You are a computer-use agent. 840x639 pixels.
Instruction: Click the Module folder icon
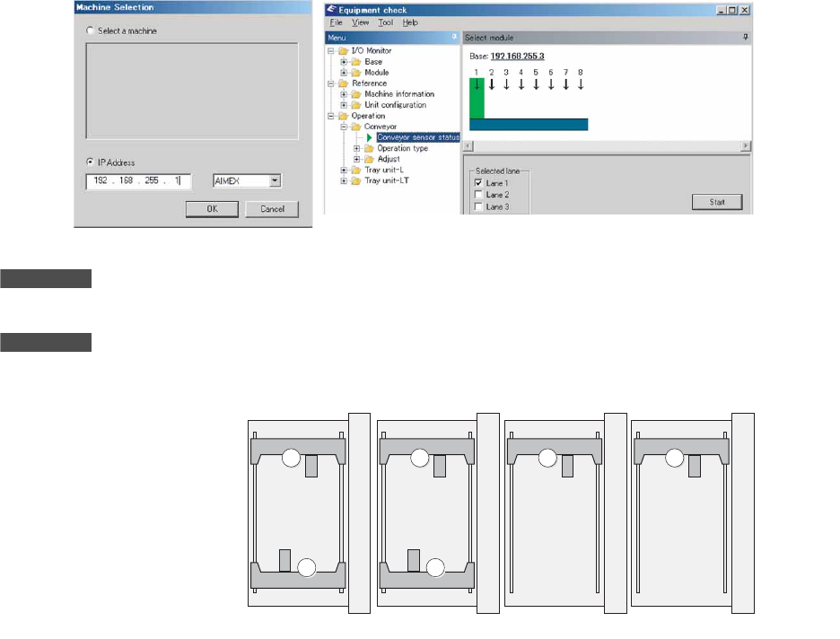click(356, 73)
